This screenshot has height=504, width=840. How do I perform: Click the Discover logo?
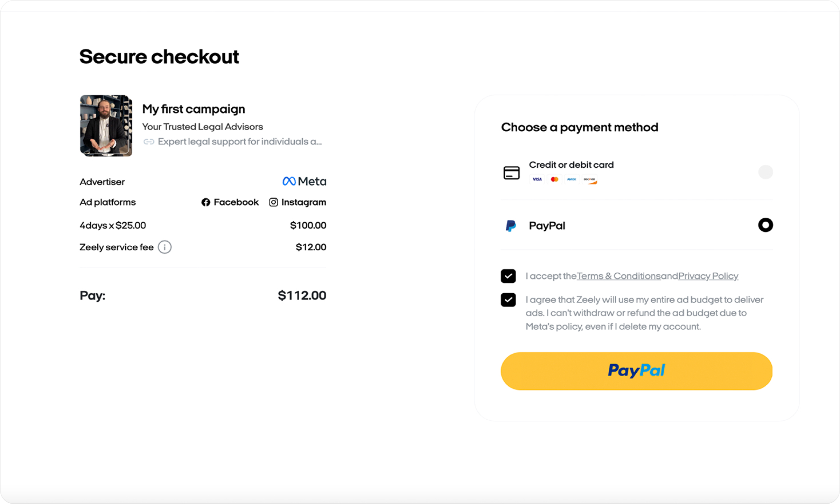(x=590, y=179)
